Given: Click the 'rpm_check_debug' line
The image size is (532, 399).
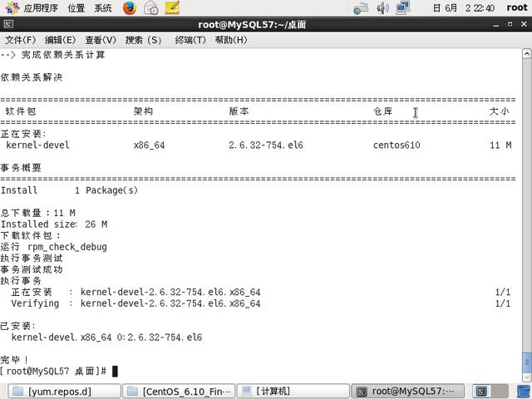Looking at the screenshot, I should click(x=53, y=247).
